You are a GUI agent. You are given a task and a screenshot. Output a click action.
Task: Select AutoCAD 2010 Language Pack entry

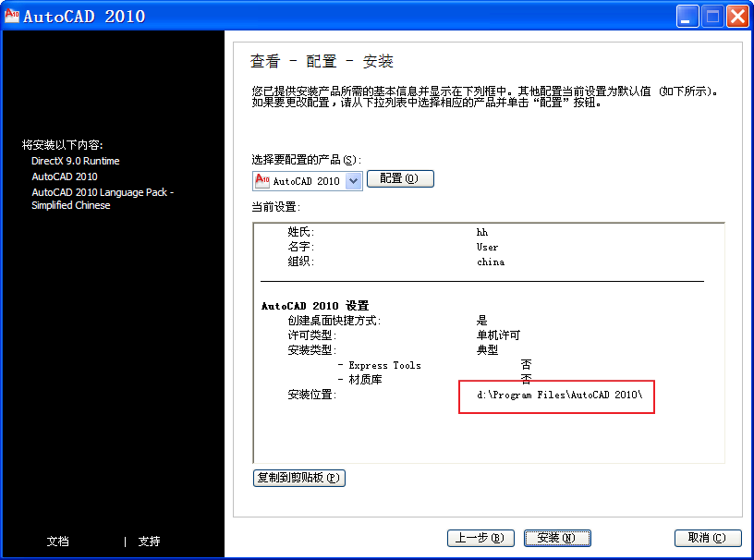pyautogui.click(x=103, y=199)
